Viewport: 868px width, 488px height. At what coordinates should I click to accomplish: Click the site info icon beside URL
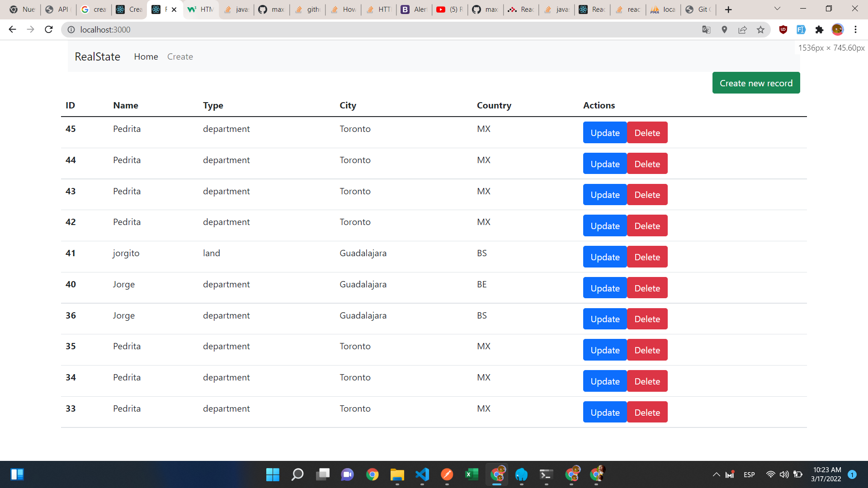tap(71, 29)
